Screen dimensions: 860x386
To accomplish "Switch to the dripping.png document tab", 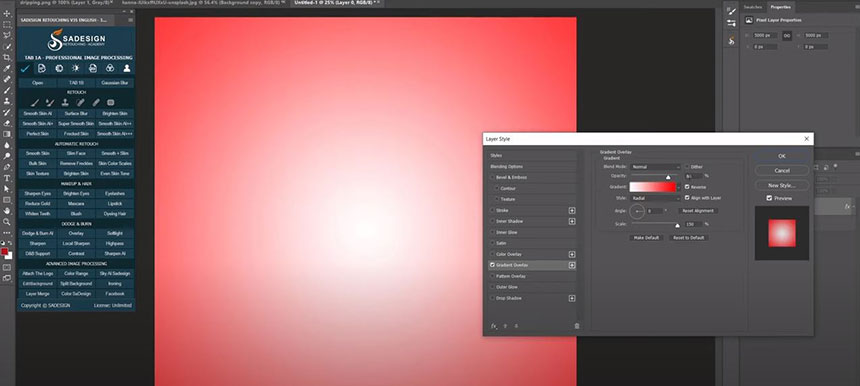I will click(x=66, y=3).
